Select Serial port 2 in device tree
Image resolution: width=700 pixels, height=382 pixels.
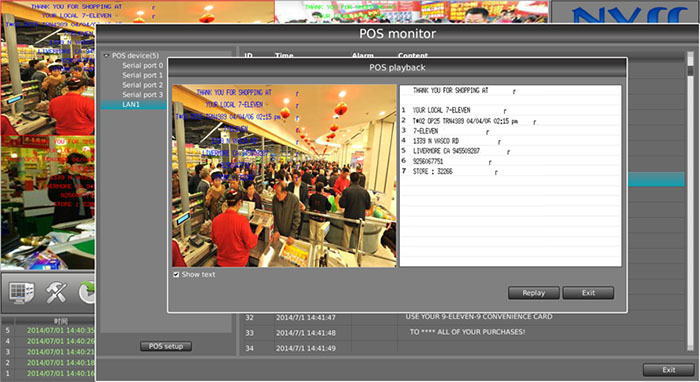[142, 85]
